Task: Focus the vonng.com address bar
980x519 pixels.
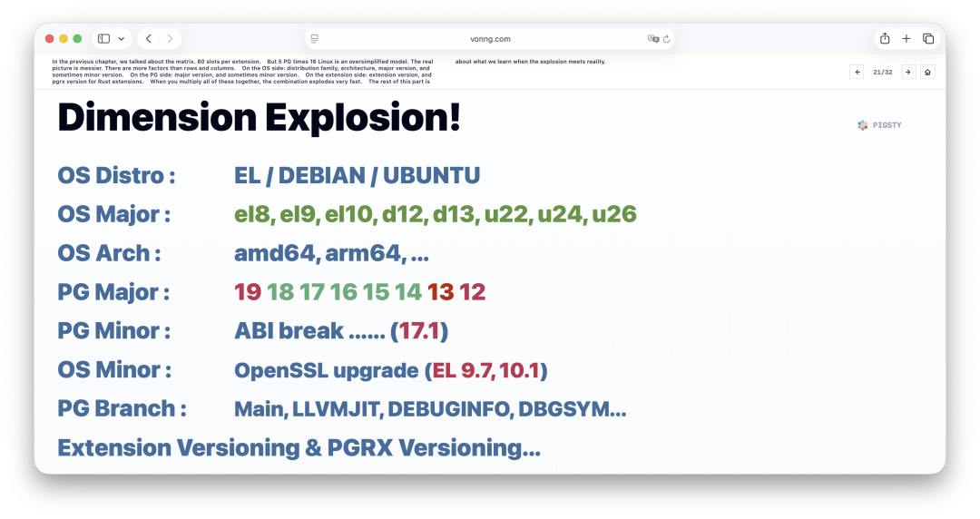Action: click(x=490, y=39)
